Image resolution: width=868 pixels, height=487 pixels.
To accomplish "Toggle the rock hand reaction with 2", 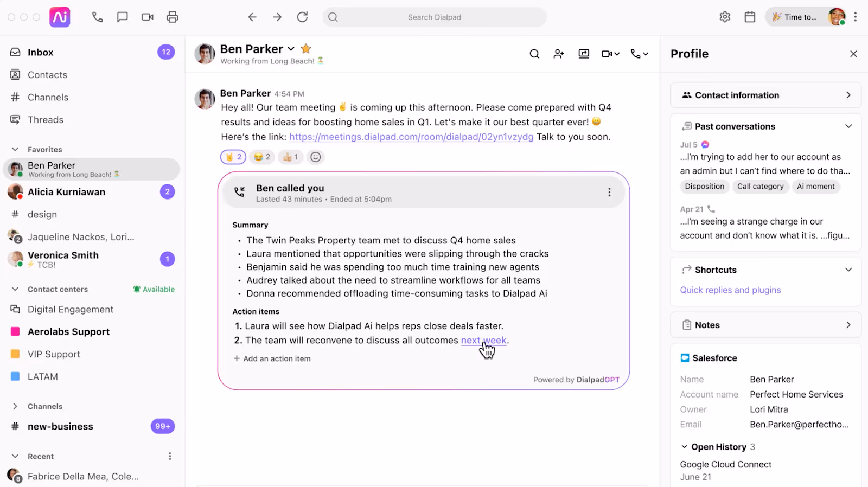I will [x=233, y=157].
